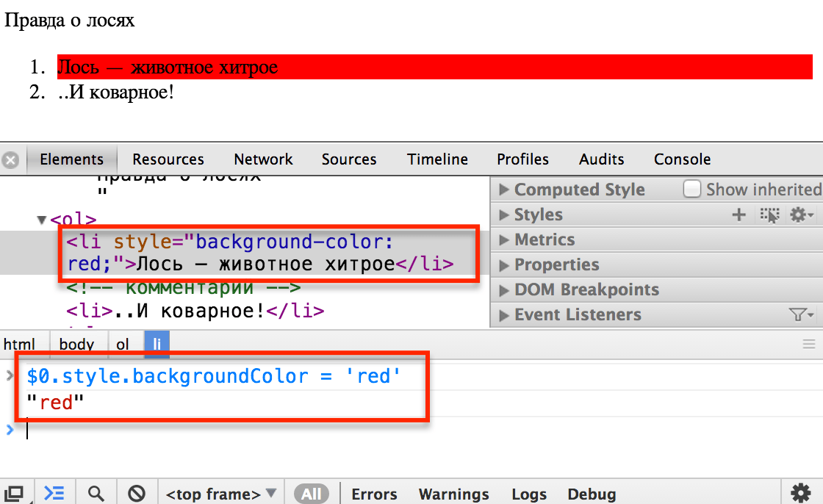Screen dimensions: 823x504
Task: Filter console by Errors
Action: pos(374,494)
